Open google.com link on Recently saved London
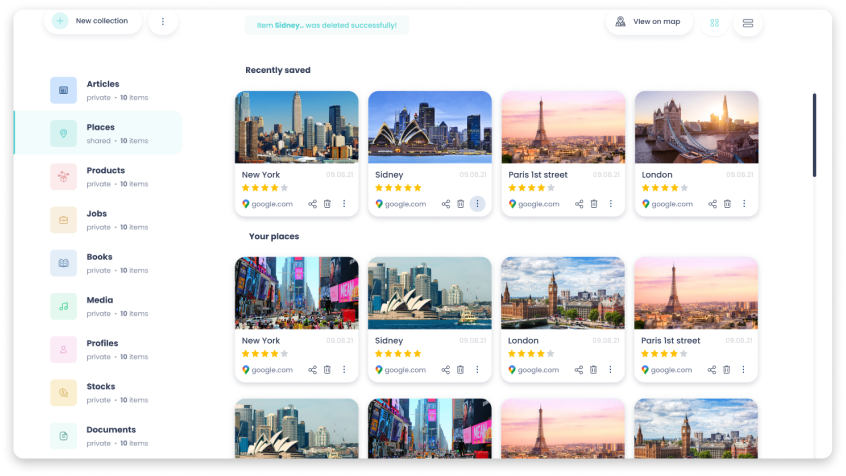Image resolution: width=846 pixels, height=476 pixels. [x=667, y=204]
